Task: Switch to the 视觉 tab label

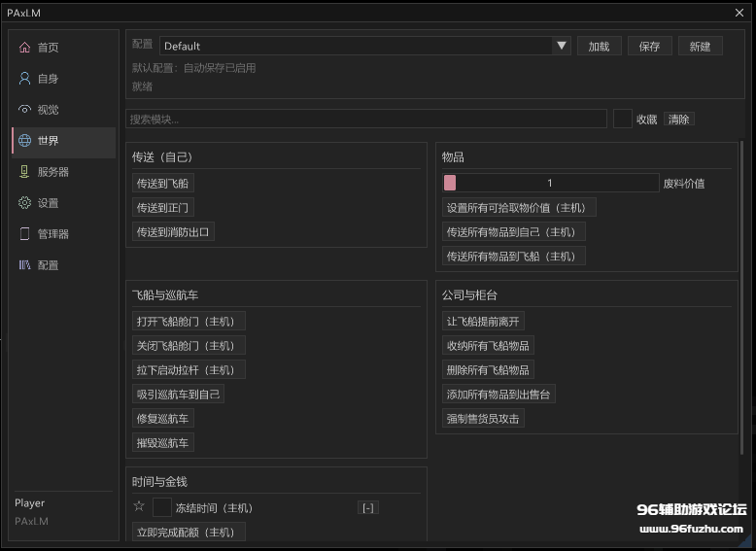Action: pyautogui.click(x=49, y=110)
